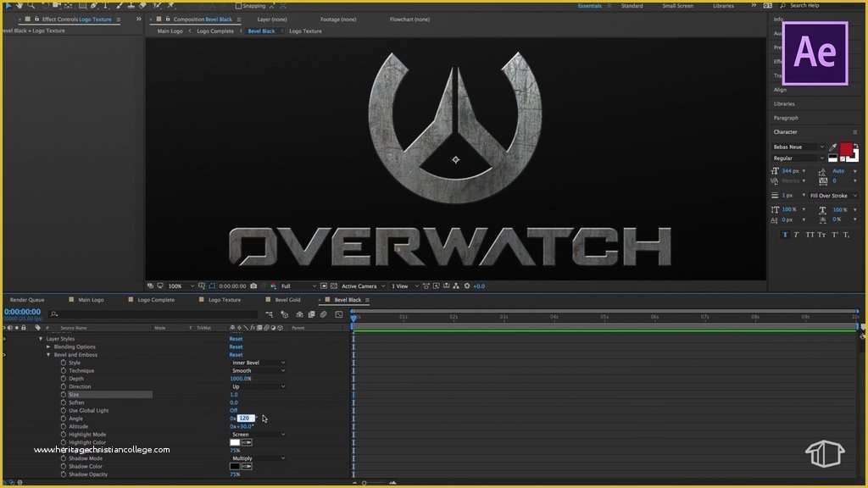Toggle Faux Bold in Character panel
This screenshot has width=868, height=488.
785,235
